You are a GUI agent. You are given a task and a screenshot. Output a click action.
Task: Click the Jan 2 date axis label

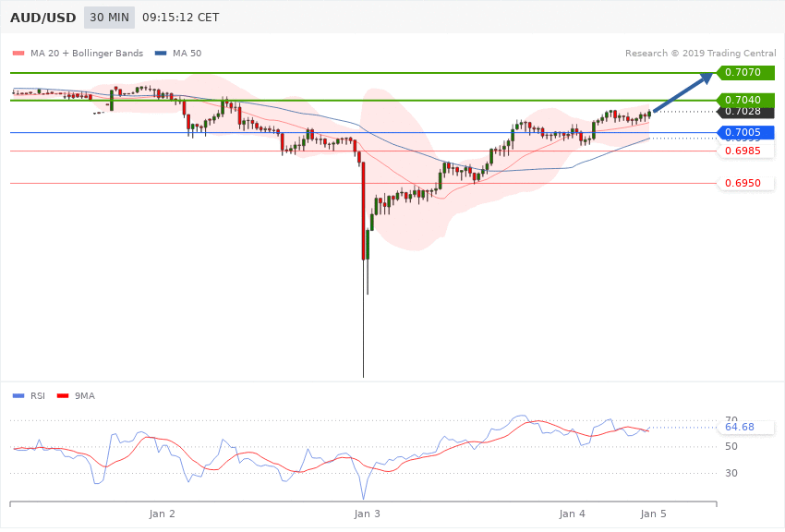click(x=163, y=514)
